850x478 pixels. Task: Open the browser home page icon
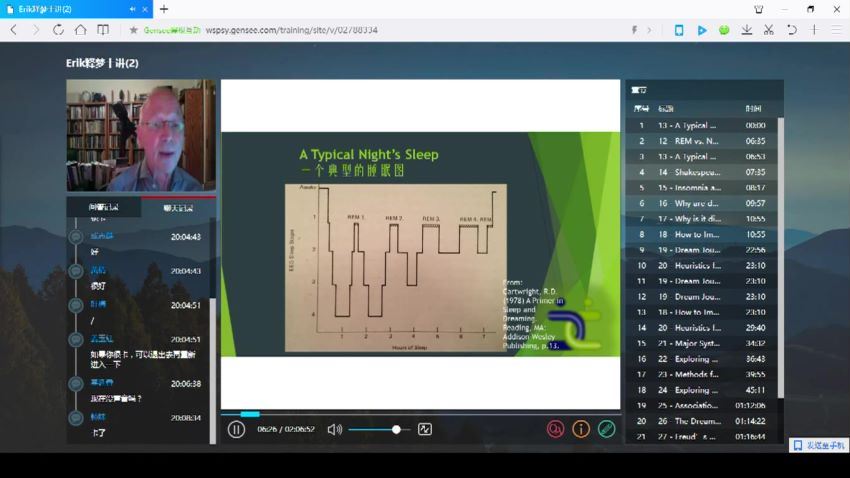click(x=80, y=30)
